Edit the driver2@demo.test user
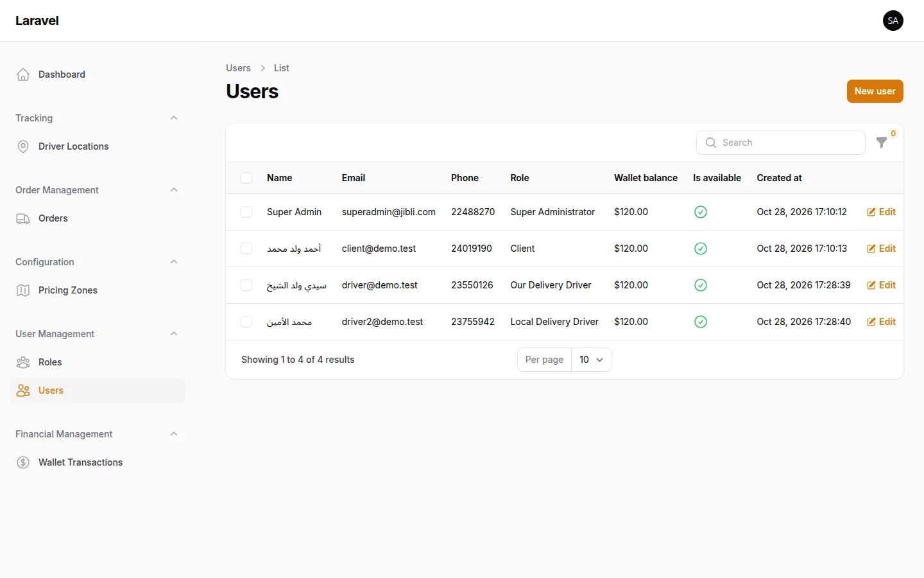The width and height of the screenshot is (924, 578). (x=881, y=322)
